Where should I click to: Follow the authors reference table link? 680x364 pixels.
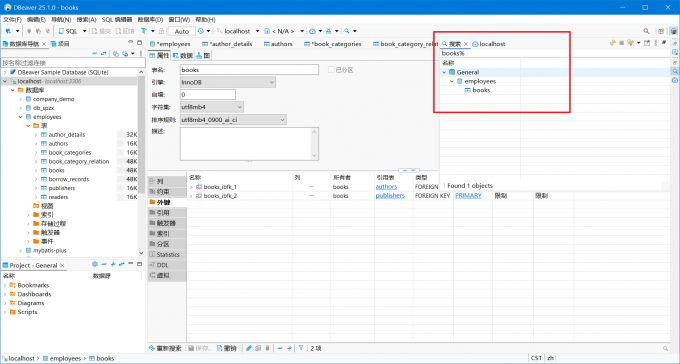click(386, 187)
